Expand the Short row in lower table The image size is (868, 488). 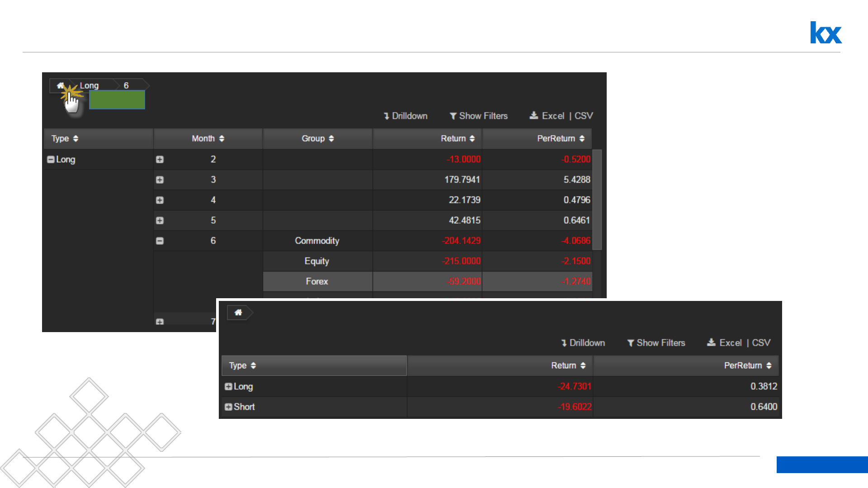pyautogui.click(x=228, y=407)
